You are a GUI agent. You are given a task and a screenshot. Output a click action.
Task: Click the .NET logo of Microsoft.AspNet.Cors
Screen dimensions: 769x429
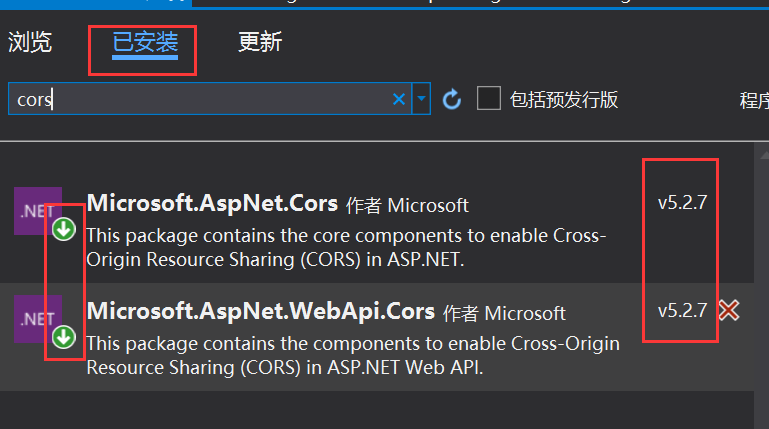coord(38,210)
